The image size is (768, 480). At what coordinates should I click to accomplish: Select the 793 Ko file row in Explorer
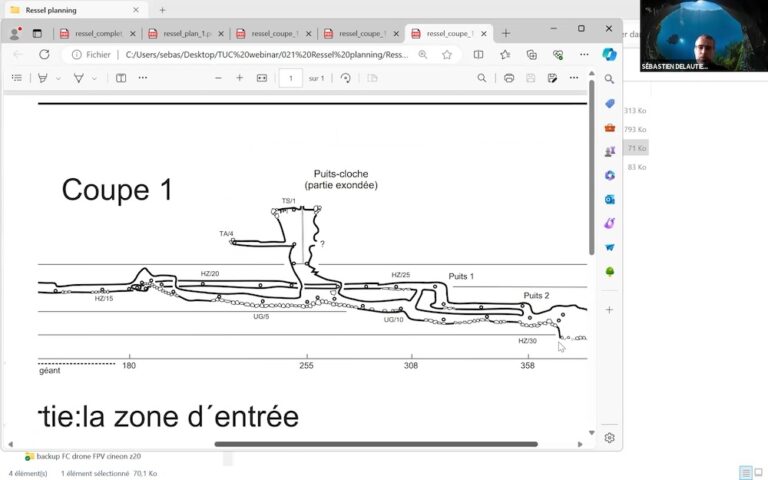(635, 129)
